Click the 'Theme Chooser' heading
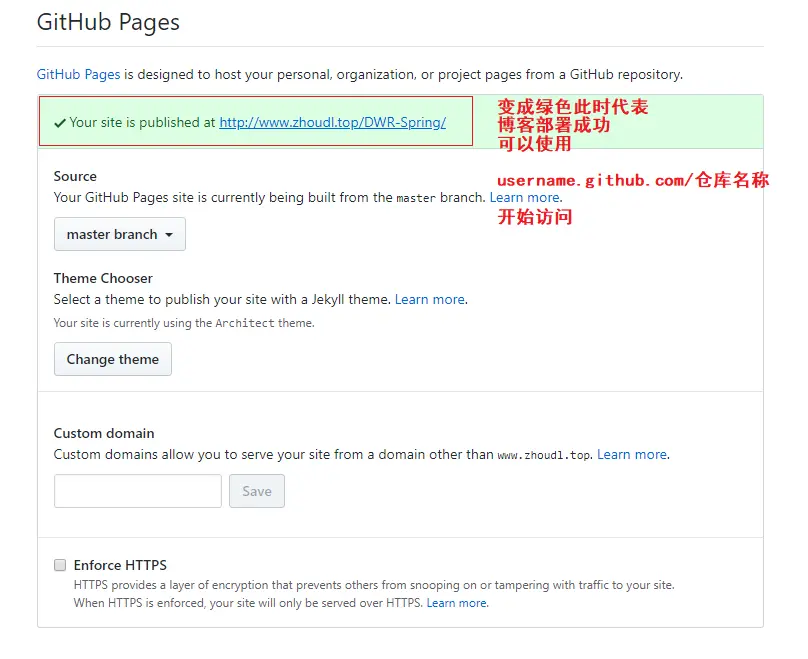This screenshot has width=808, height=659. (103, 278)
